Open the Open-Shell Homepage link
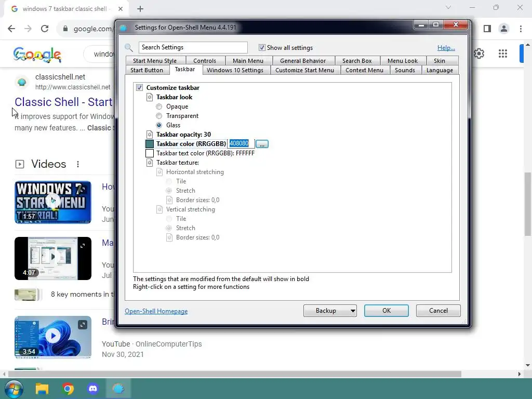 click(156, 311)
